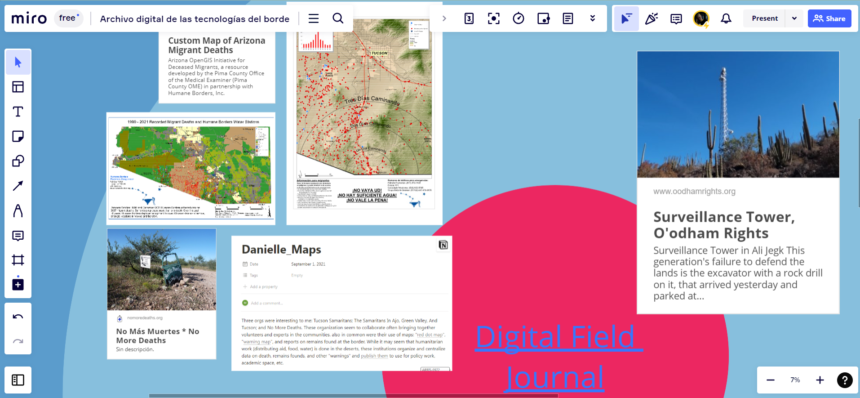Expand more apps double chevron
The image size is (860, 398).
tap(592, 19)
